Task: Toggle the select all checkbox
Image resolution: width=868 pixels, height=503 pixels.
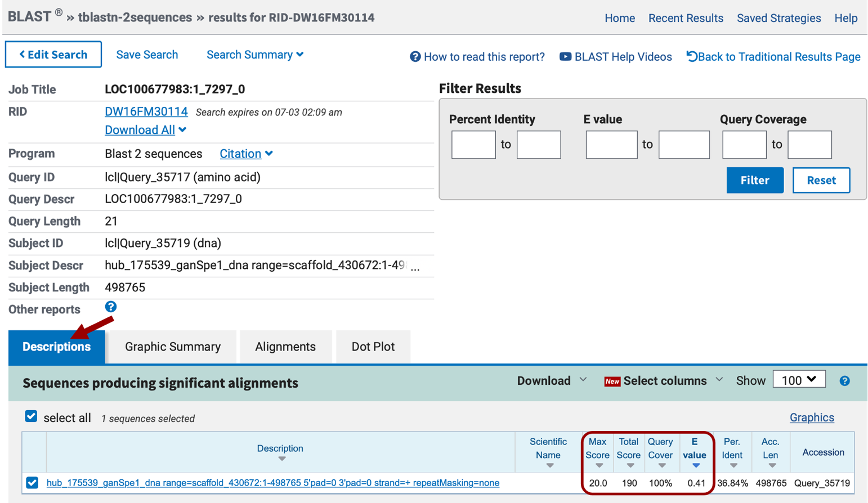Action: click(x=31, y=416)
